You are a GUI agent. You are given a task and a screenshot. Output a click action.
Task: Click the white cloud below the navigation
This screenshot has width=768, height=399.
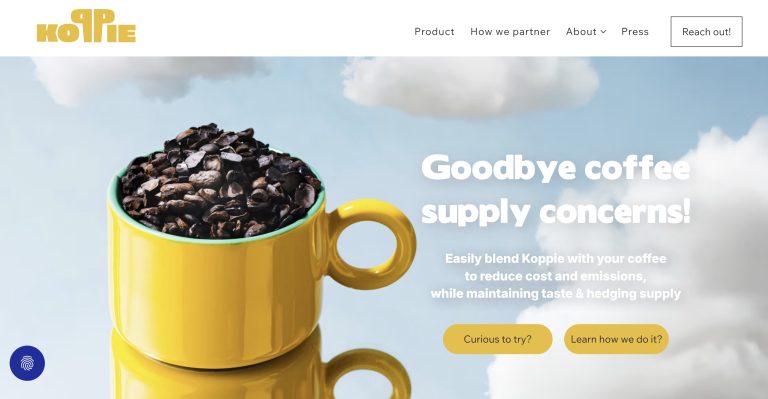coord(470,86)
